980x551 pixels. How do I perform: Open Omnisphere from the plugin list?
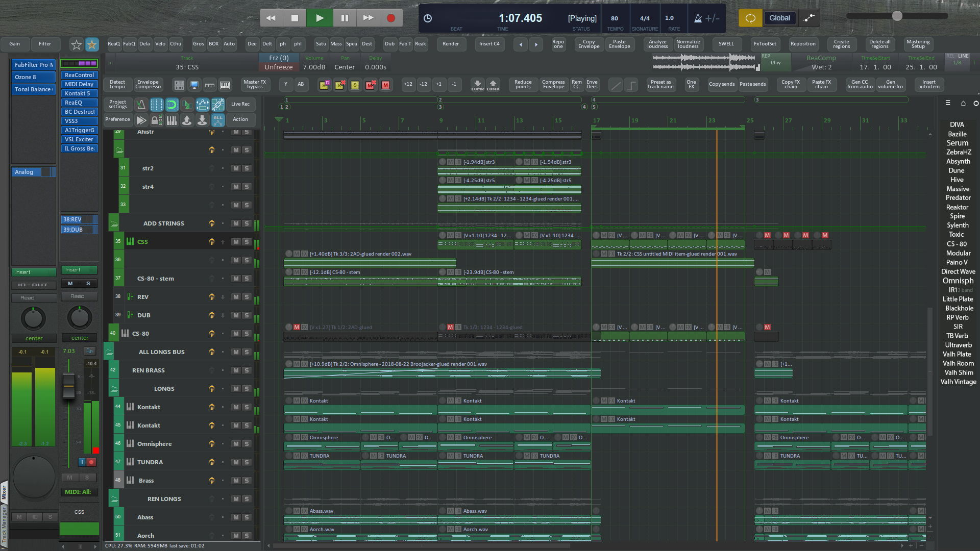958,281
